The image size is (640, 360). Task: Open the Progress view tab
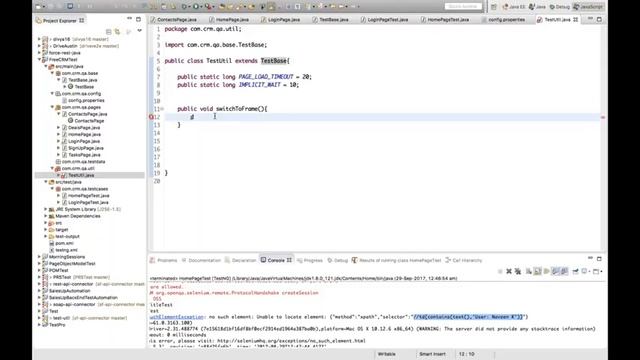tap(310, 260)
